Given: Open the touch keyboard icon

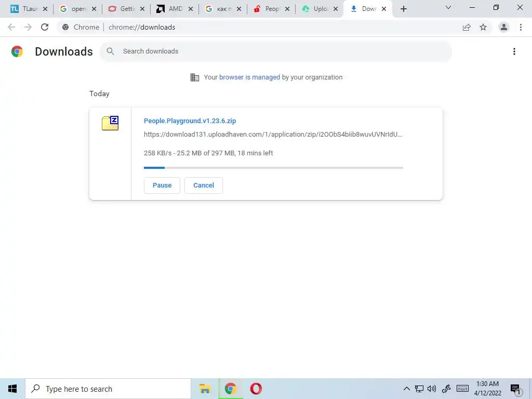Looking at the screenshot, I should point(462,389).
